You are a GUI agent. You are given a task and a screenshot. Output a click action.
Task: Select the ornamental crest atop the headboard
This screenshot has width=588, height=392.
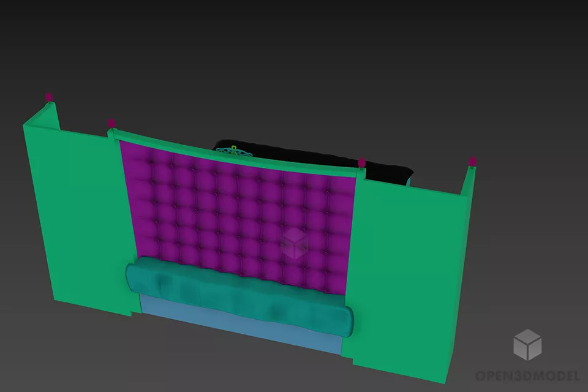234,150
